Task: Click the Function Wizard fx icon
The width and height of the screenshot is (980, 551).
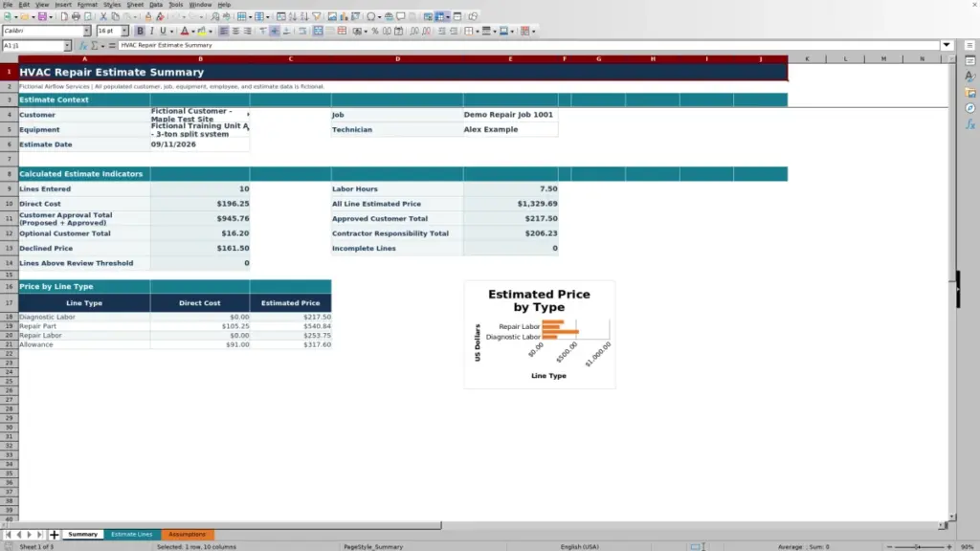Action: coord(83,46)
